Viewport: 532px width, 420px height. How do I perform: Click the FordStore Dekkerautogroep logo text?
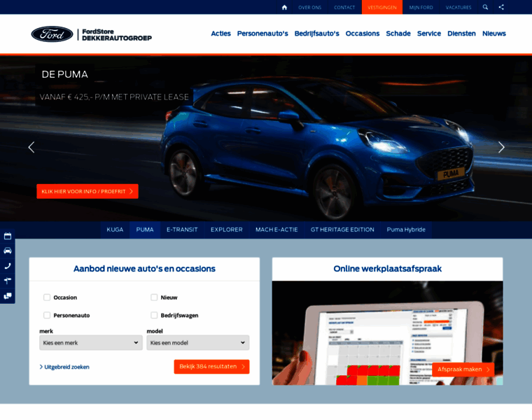click(117, 34)
